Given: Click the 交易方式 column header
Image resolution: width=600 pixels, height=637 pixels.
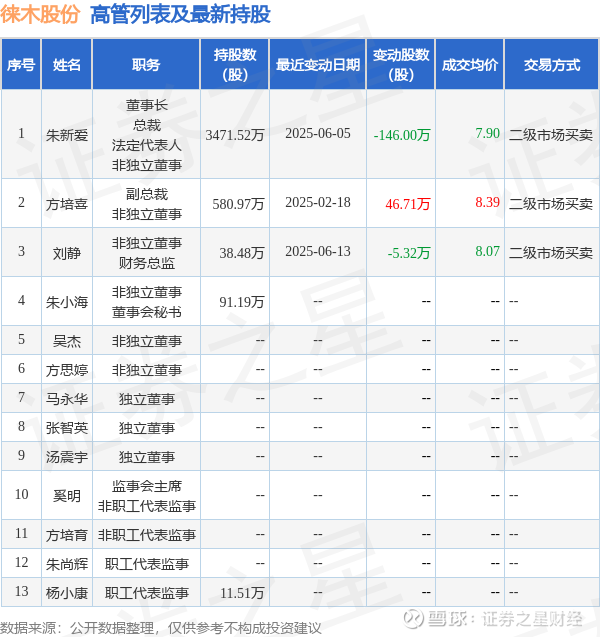Looking at the screenshot, I should coord(552,65).
